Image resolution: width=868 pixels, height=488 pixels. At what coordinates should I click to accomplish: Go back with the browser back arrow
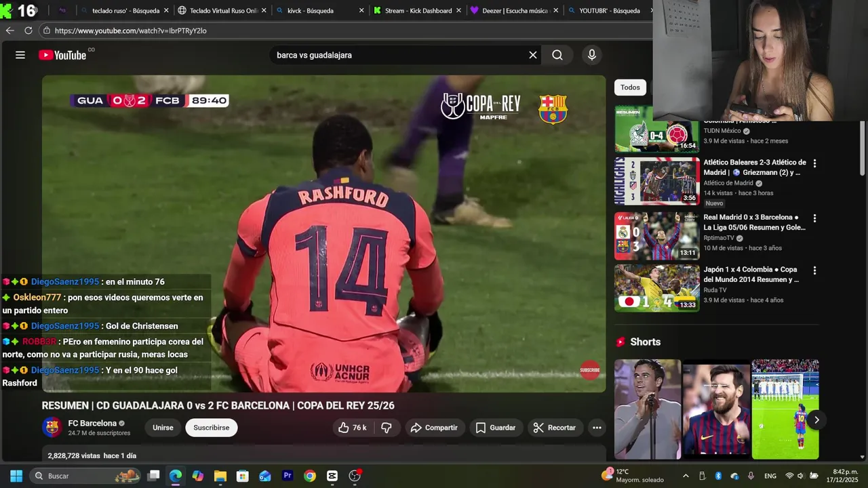(9, 30)
